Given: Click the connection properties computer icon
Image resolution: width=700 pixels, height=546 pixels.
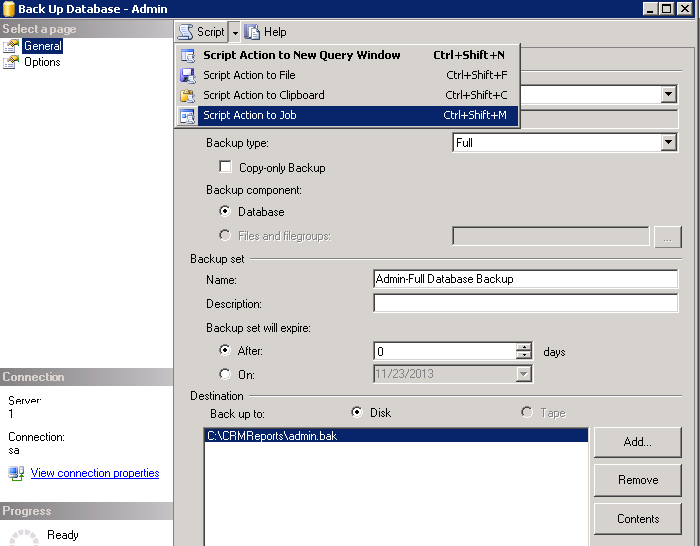Looking at the screenshot, I should click(17, 473).
